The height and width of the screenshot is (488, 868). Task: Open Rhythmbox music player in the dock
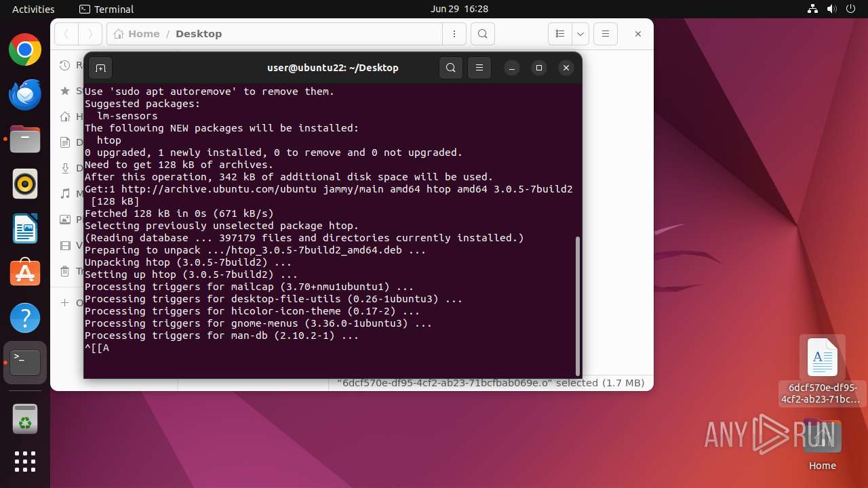click(x=25, y=184)
